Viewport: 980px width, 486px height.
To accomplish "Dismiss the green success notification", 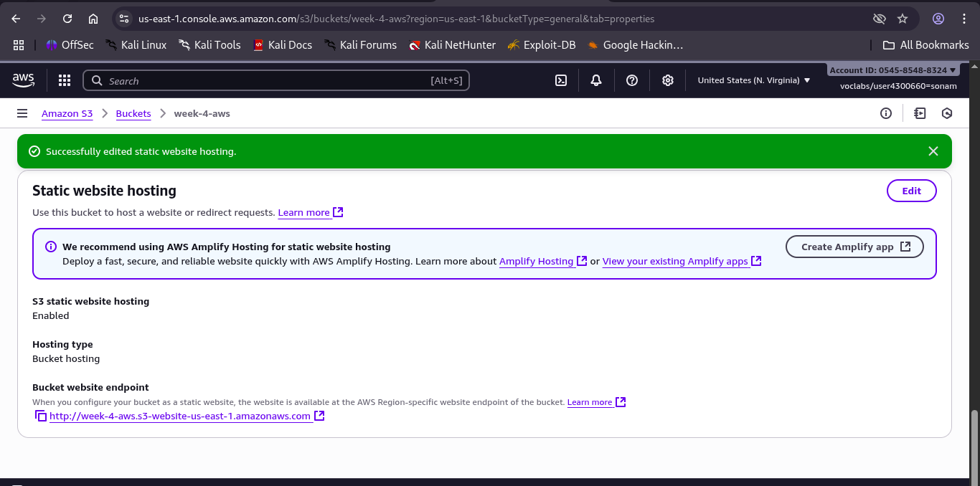I will tap(933, 151).
